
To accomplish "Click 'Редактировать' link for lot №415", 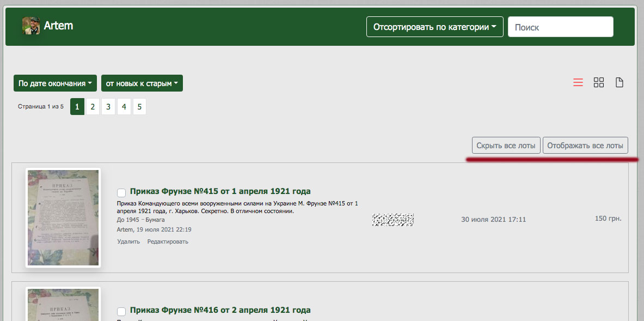I will coord(168,241).
